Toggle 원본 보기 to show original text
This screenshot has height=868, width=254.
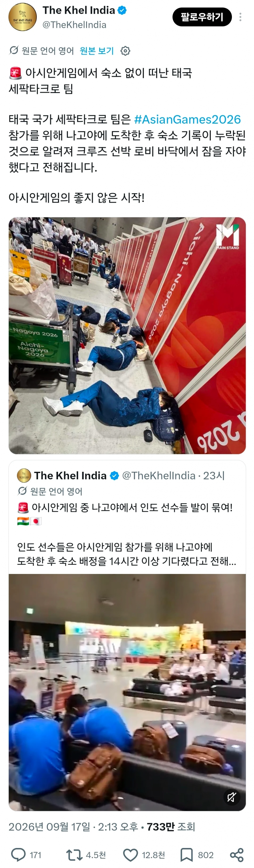coord(97,51)
